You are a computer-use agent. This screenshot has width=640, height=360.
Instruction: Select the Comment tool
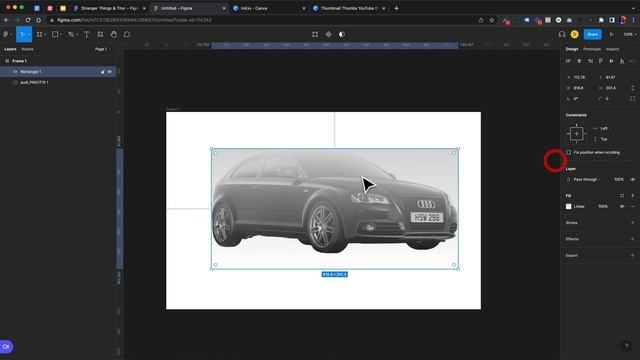pos(127,35)
